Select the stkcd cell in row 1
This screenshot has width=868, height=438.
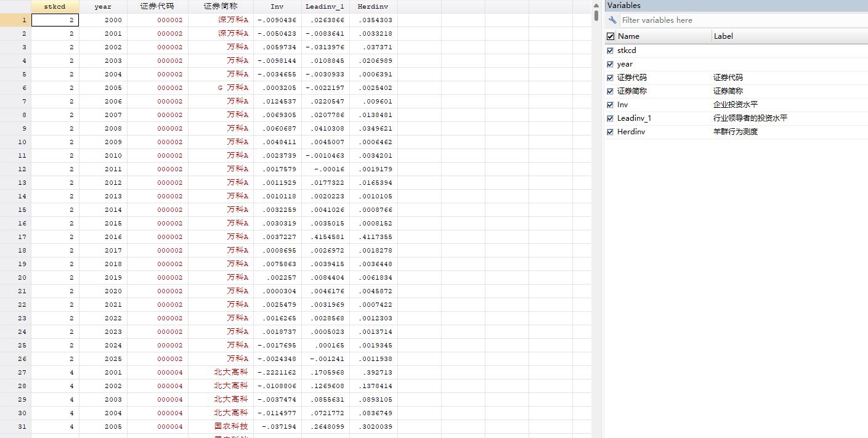[55, 20]
